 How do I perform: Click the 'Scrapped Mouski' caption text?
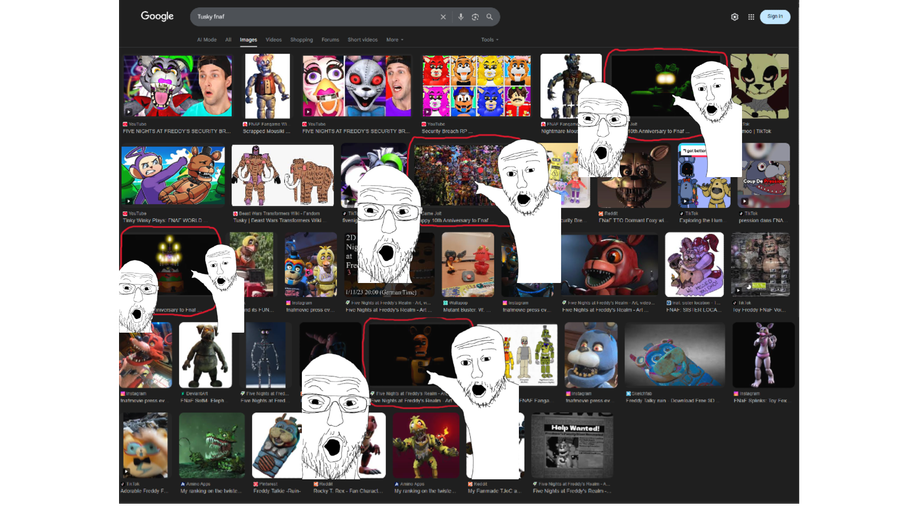(266, 131)
